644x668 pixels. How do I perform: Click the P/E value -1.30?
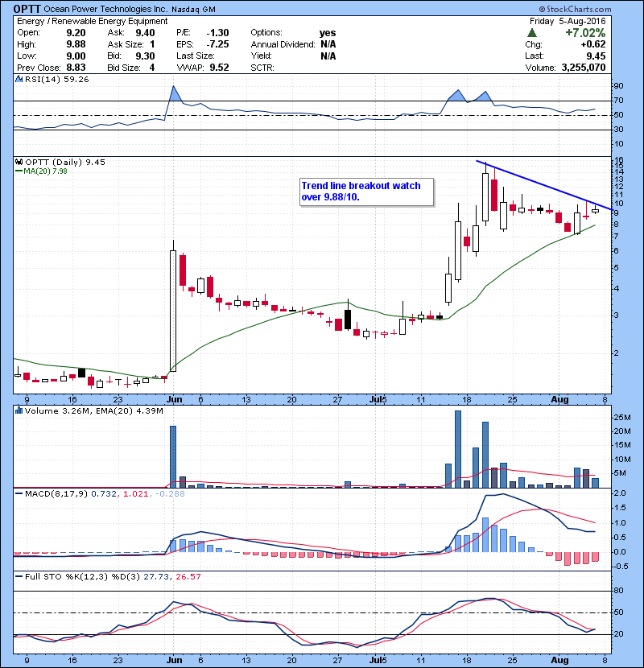coord(217,33)
